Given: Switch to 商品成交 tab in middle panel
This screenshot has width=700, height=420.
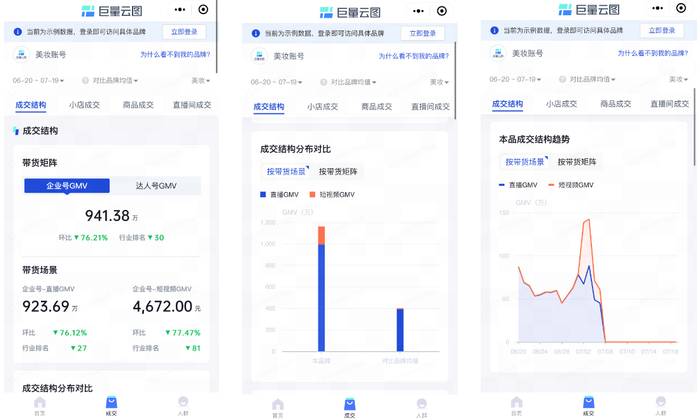Looking at the screenshot, I should [376, 107].
